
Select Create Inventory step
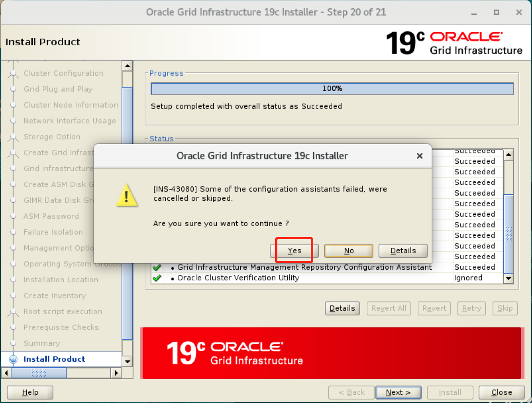55,295
